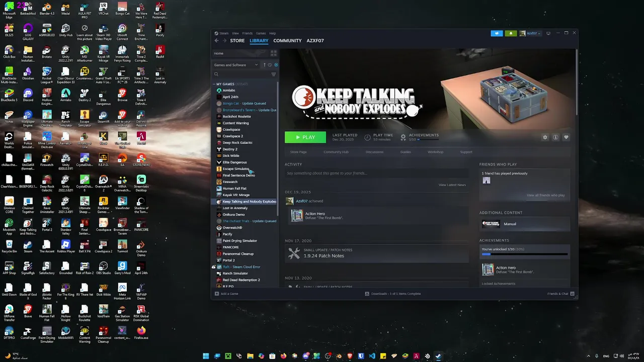Open the Help menu
This screenshot has width=644, height=362.
[272, 33]
